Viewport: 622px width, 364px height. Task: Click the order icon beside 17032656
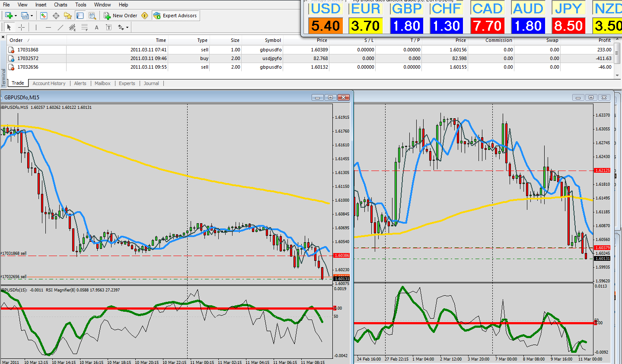click(x=12, y=67)
